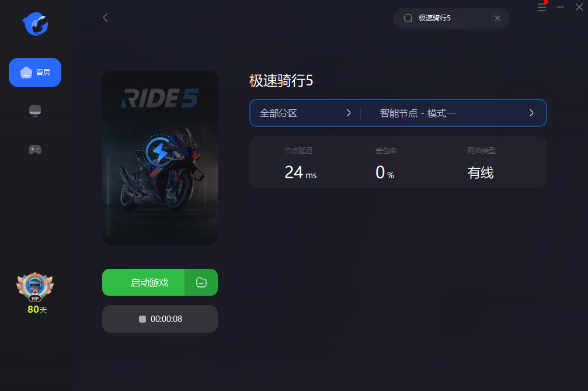Click the 24 ms node latency value

tap(300, 172)
